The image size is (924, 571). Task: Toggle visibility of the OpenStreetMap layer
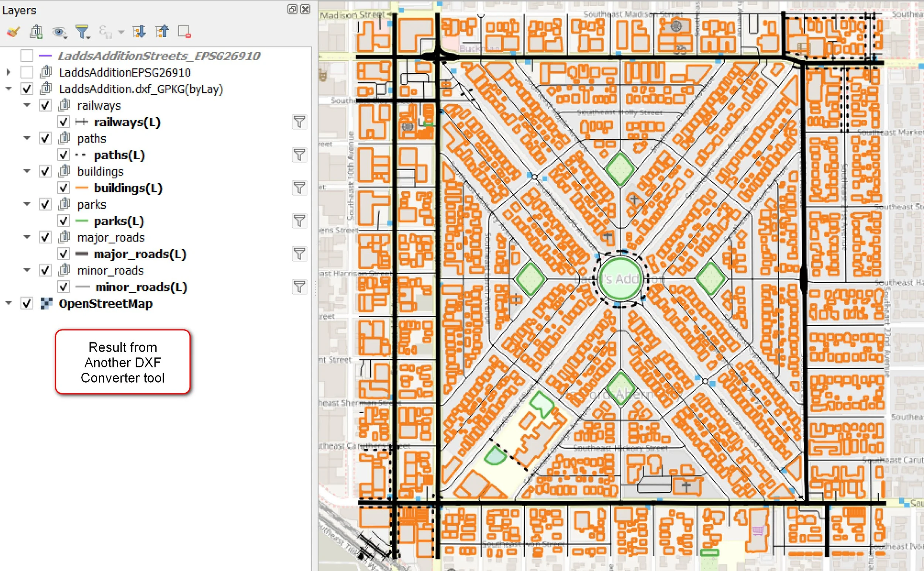point(27,303)
